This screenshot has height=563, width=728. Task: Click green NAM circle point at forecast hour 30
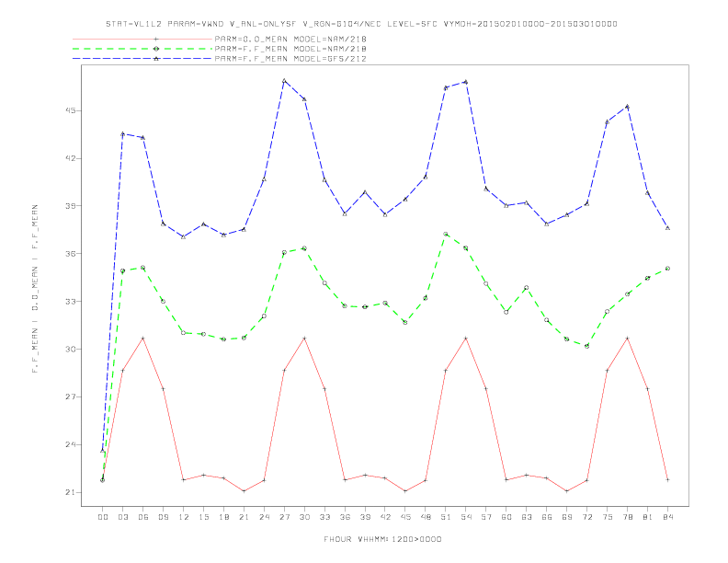tap(304, 248)
